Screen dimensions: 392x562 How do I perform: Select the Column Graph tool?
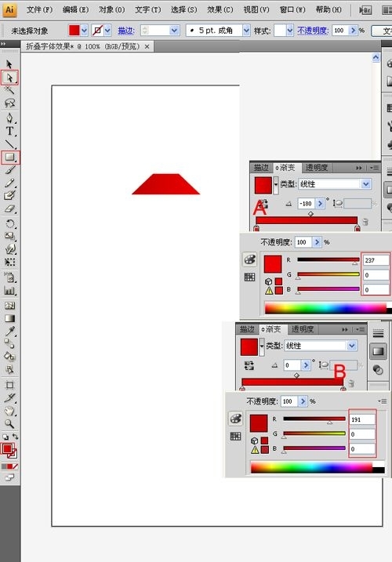pos(9,290)
